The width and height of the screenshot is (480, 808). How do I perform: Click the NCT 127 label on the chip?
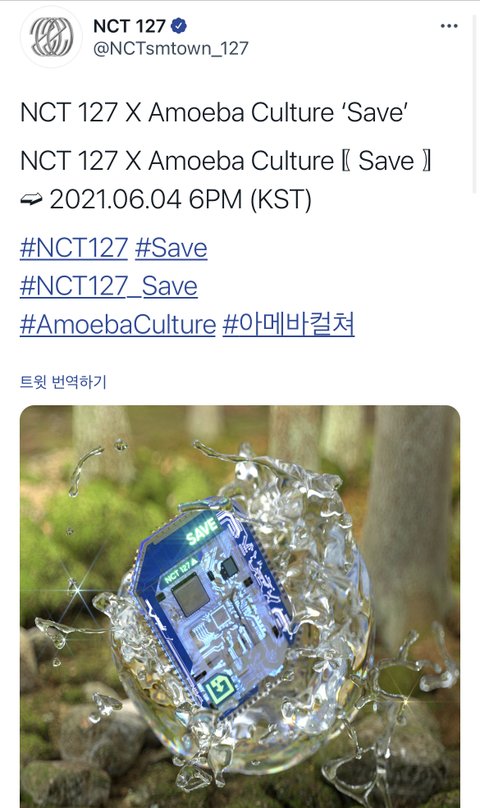pos(180,571)
